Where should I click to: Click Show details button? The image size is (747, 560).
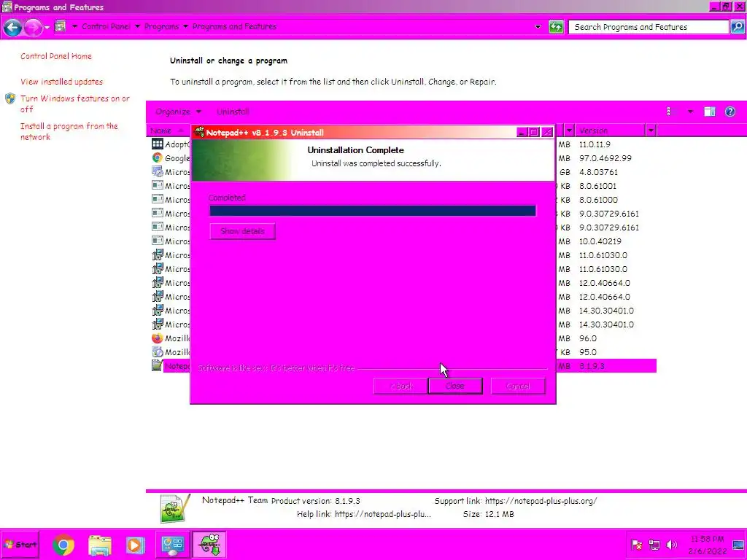click(x=242, y=231)
